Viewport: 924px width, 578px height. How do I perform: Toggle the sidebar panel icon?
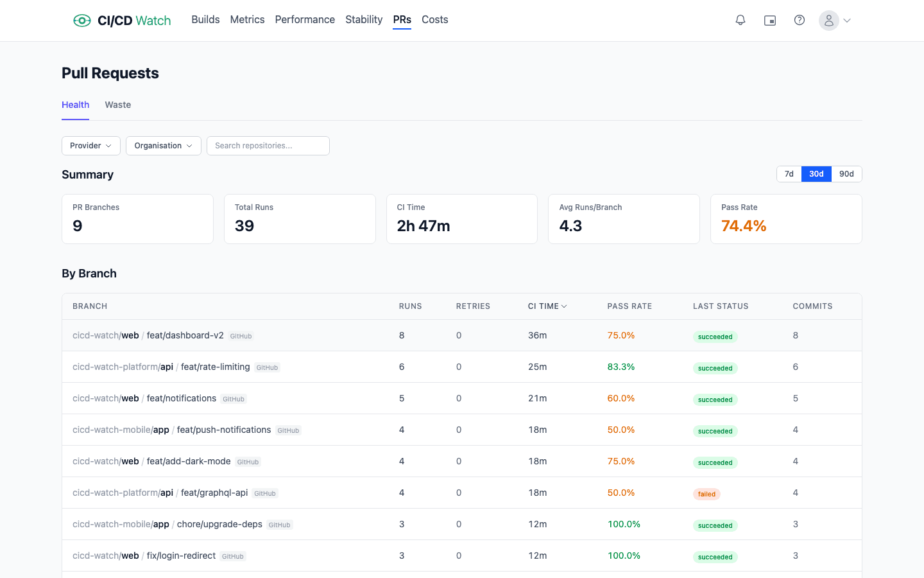(x=770, y=20)
